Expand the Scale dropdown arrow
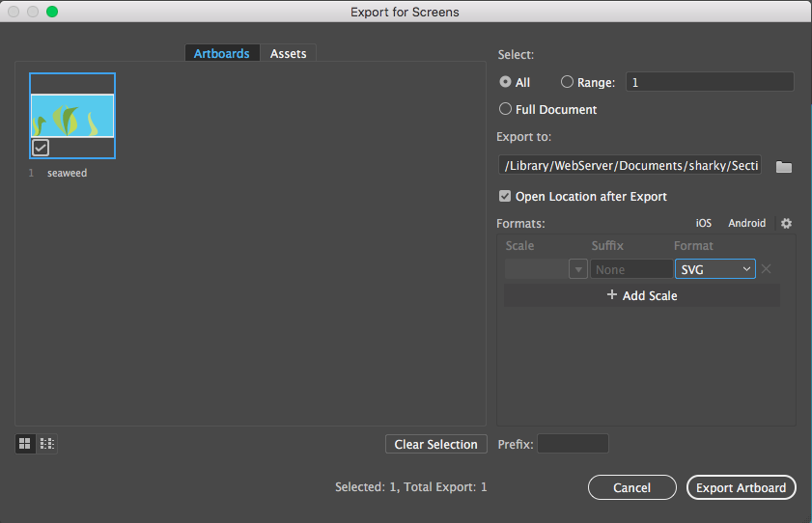 click(x=578, y=269)
